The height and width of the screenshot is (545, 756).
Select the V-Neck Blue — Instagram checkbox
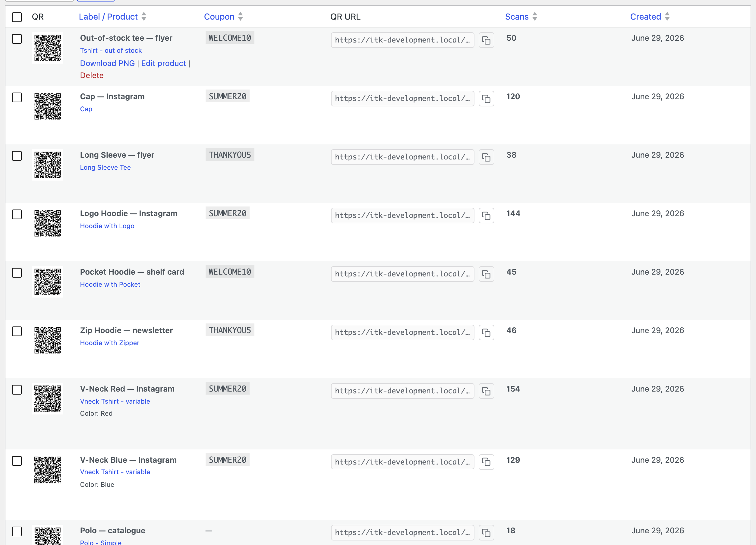pos(17,461)
